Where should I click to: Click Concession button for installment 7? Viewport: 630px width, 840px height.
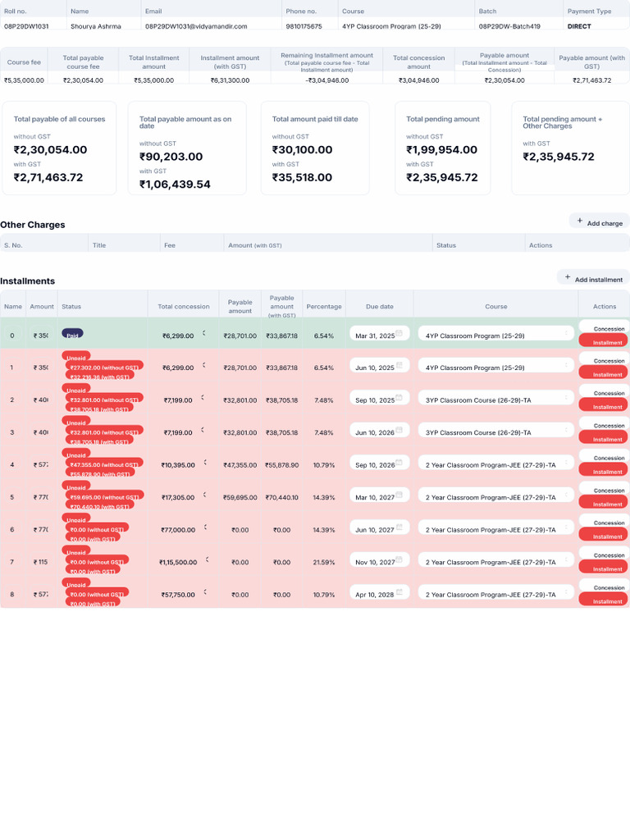605,554
